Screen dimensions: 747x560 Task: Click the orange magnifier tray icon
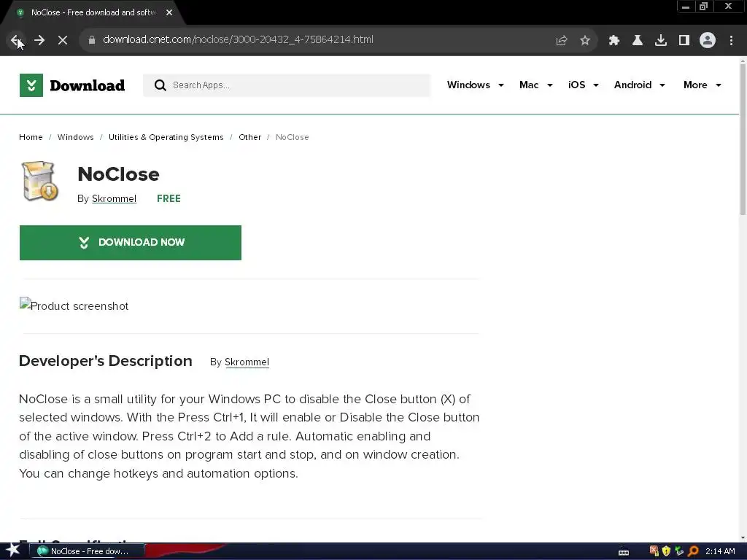693,551
